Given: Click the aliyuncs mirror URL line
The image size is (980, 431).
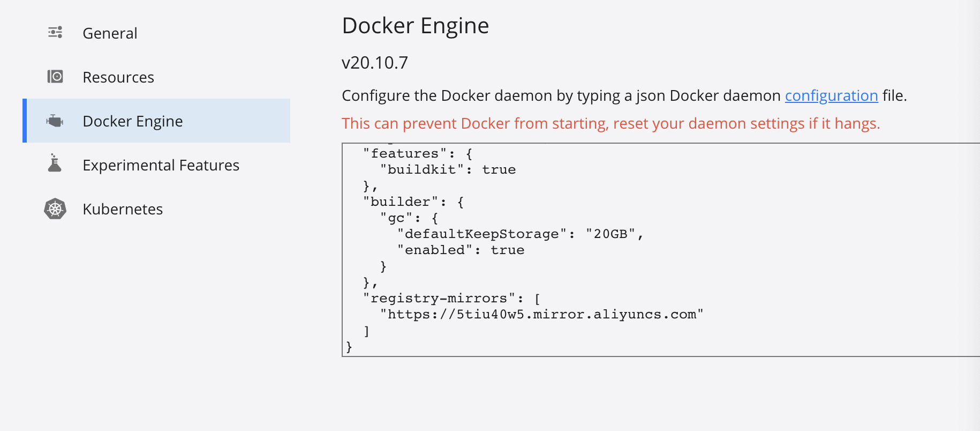Looking at the screenshot, I should pyautogui.click(x=541, y=315).
